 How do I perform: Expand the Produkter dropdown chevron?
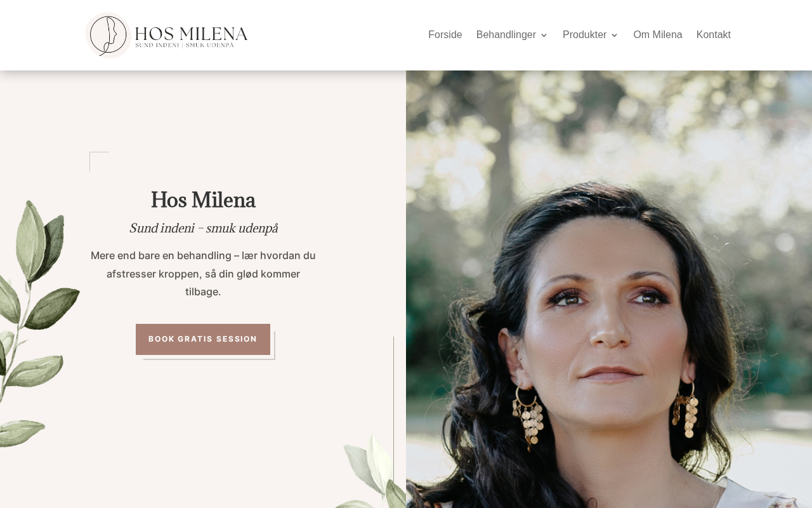pos(614,36)
